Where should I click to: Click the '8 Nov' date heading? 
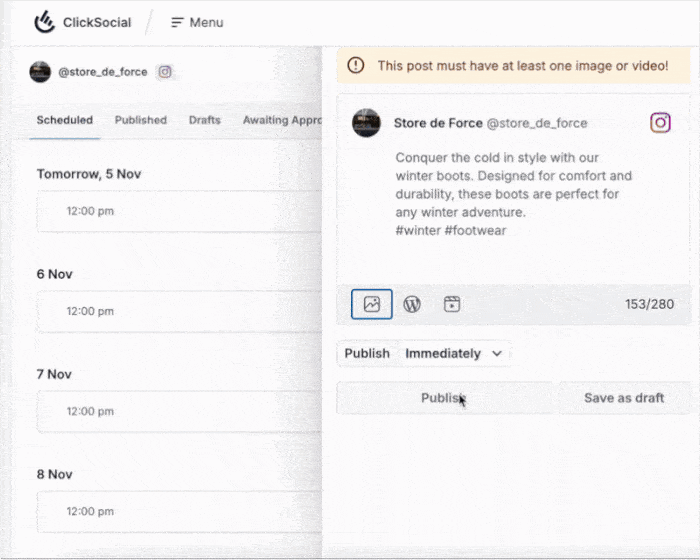pyautogui.click(x=54, y=474)
